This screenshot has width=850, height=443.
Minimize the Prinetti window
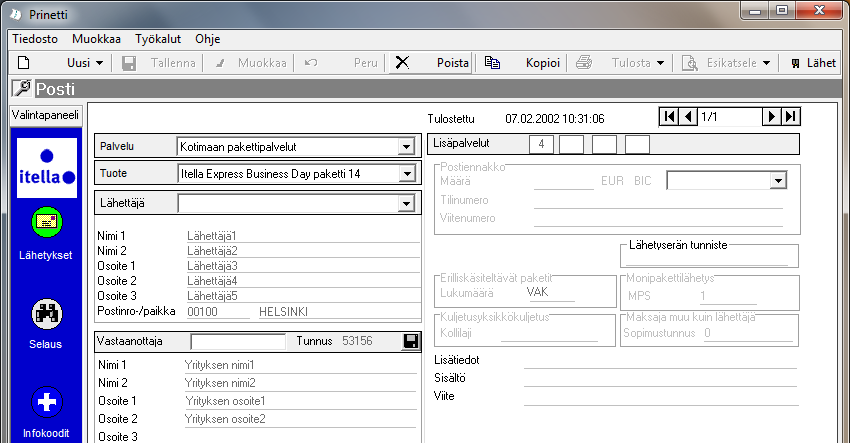click(x=755, y=10)
